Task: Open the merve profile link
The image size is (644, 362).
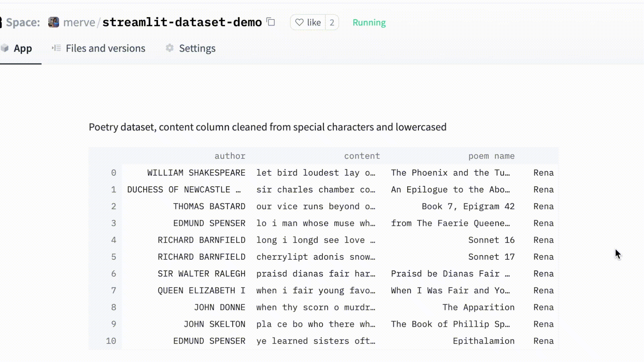Action: 79,22
